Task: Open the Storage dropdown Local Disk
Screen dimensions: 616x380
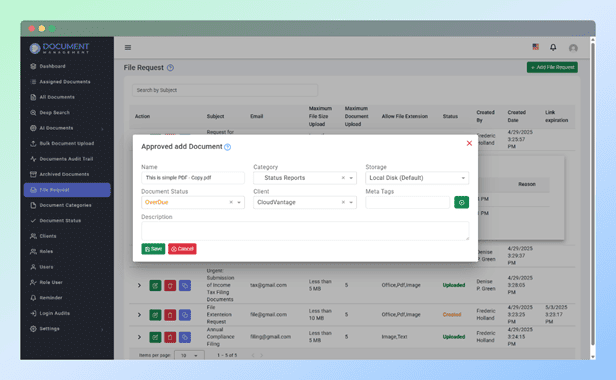Action: (x=417, y=178)
